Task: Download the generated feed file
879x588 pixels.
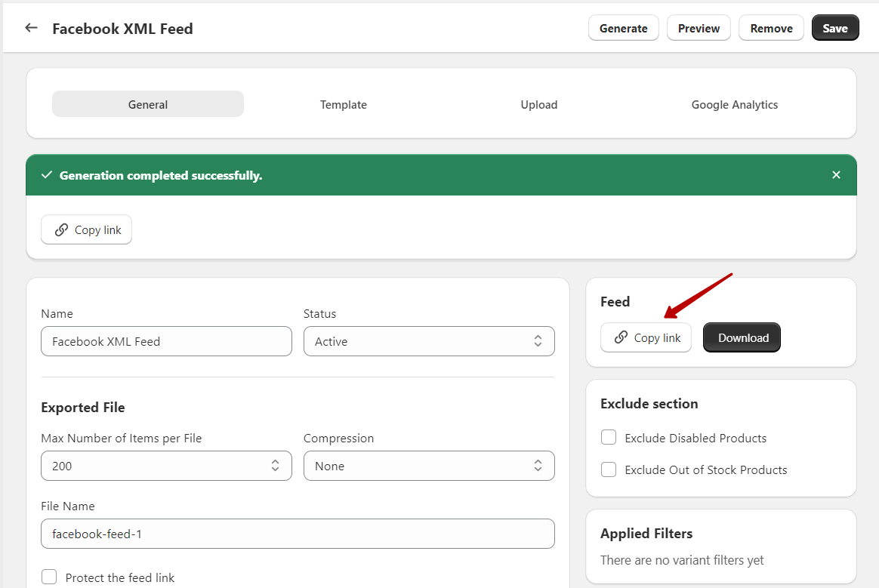Action: 742,337
